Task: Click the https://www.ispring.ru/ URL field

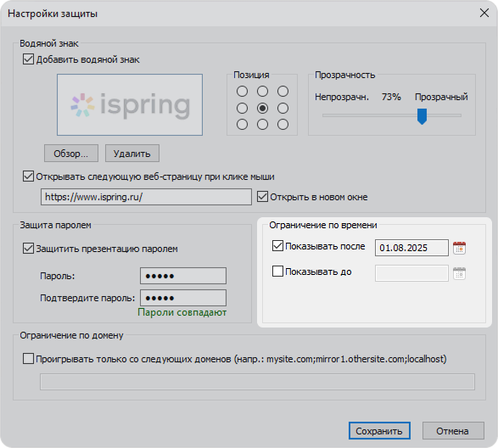Action: (x=146, y=197)
